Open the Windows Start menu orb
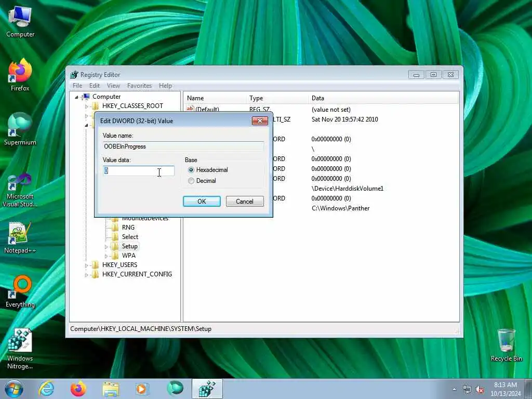The height and width of the screenshot is (399, 532). coord(14,389)
